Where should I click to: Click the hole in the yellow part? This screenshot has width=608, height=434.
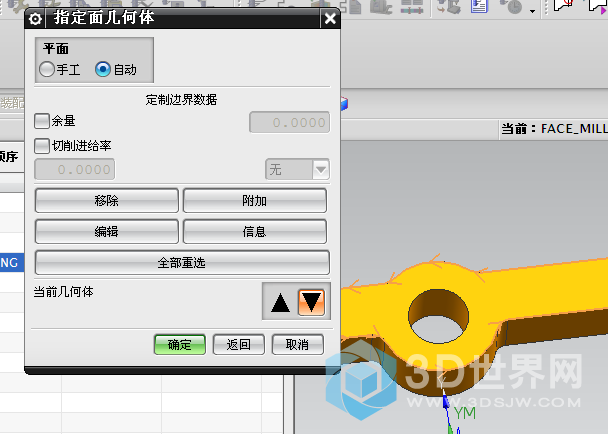(438, 316)
